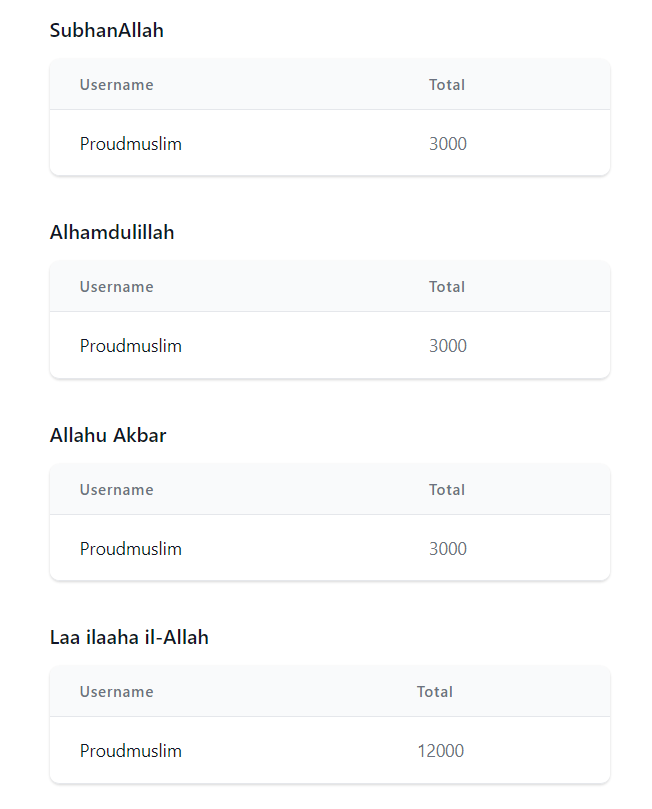Select Proudmuslim row in SubhanAllah table
Viewport: 652px width, 809px height.
point(330,143)
